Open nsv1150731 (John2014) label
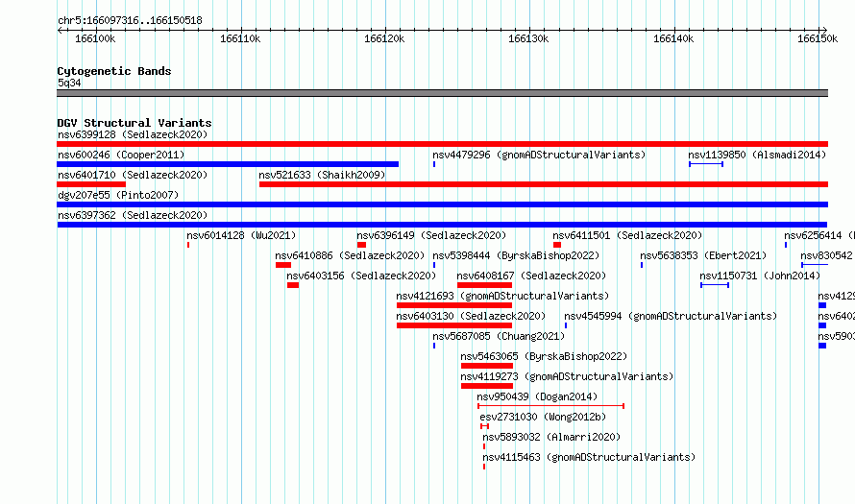855x504 pixels. (x=760, y=276)
